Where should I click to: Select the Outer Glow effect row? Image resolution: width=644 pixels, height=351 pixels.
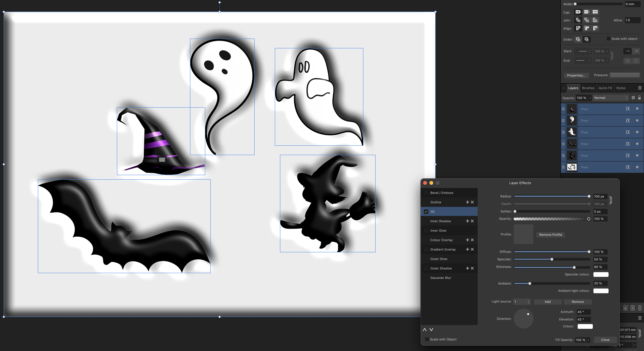449,259
